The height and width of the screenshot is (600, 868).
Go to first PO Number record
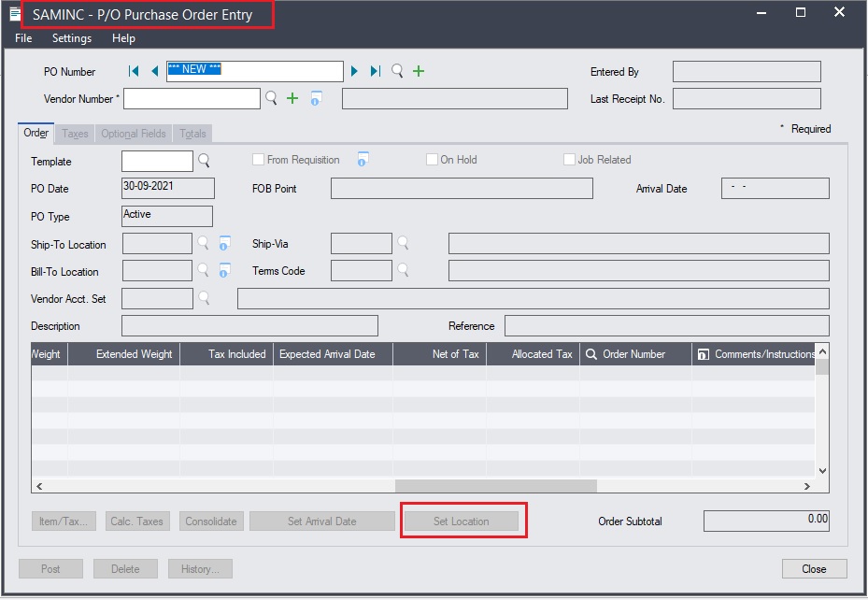click(134, 71)
